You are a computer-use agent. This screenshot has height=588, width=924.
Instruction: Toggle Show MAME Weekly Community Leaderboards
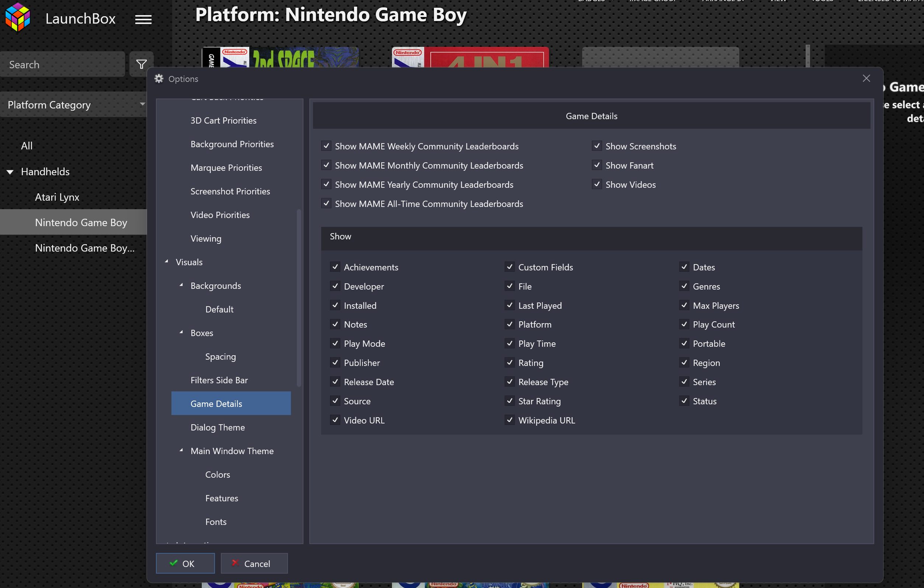pyautogui.click(x=326, y=146)
